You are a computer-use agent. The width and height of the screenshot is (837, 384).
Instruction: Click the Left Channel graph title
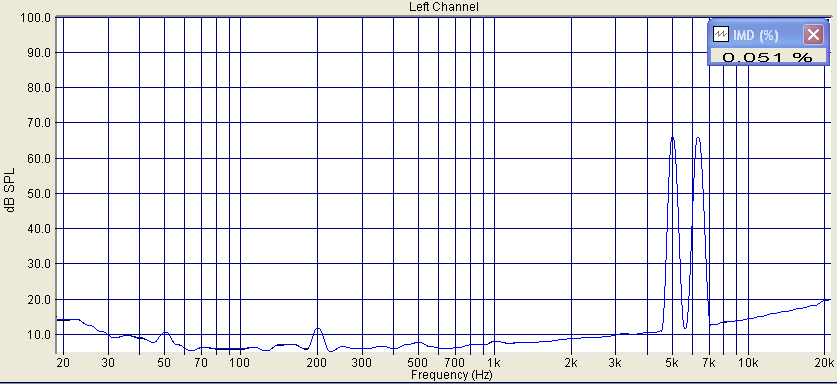point(444,6)
